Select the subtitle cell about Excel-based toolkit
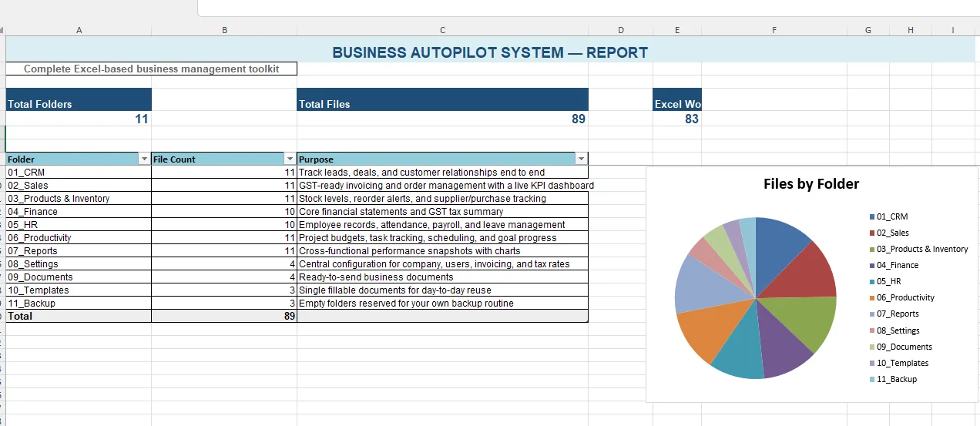 click(151, 69)
